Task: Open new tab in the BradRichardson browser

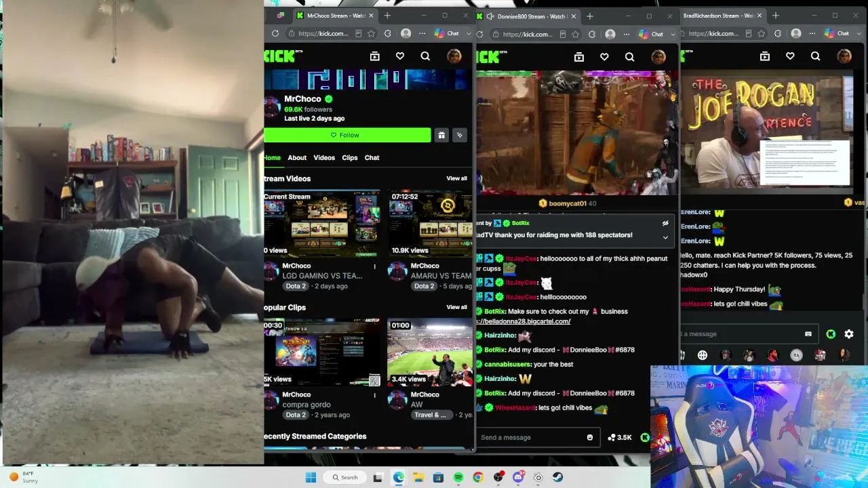Action: pos(775,16)
